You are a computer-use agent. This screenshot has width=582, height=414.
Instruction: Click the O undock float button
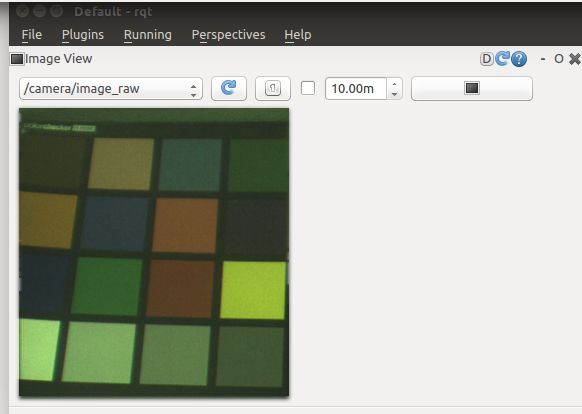tap(559, 59)
